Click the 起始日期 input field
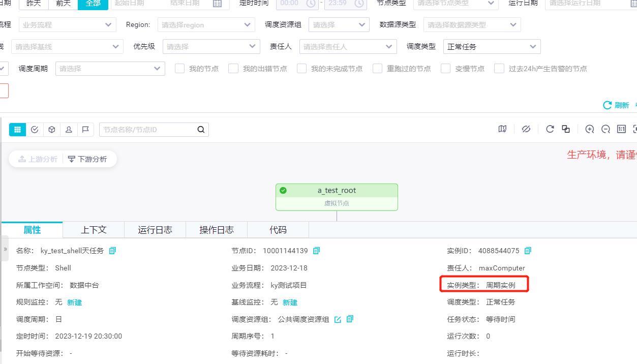 pos(130,3)
